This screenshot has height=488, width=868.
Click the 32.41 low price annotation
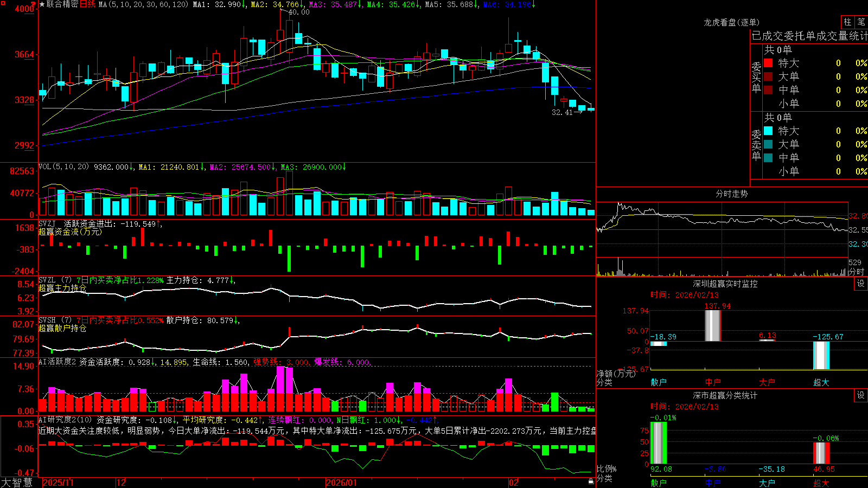(x=562, y=112)
